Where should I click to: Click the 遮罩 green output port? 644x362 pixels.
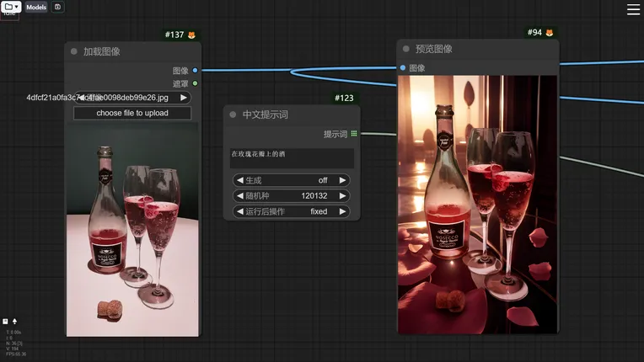pyautogui.click(x=195, y=83)
